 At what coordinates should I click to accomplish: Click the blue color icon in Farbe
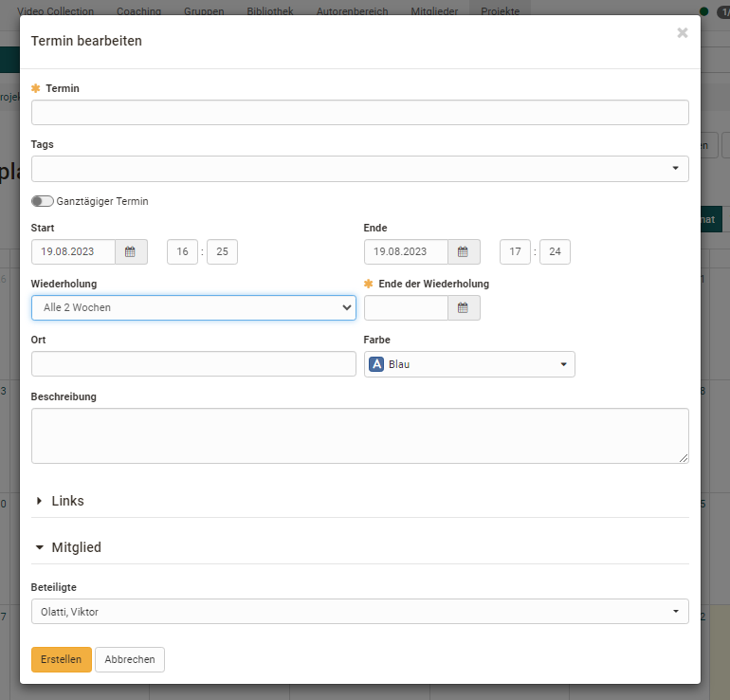pos(376,364)
